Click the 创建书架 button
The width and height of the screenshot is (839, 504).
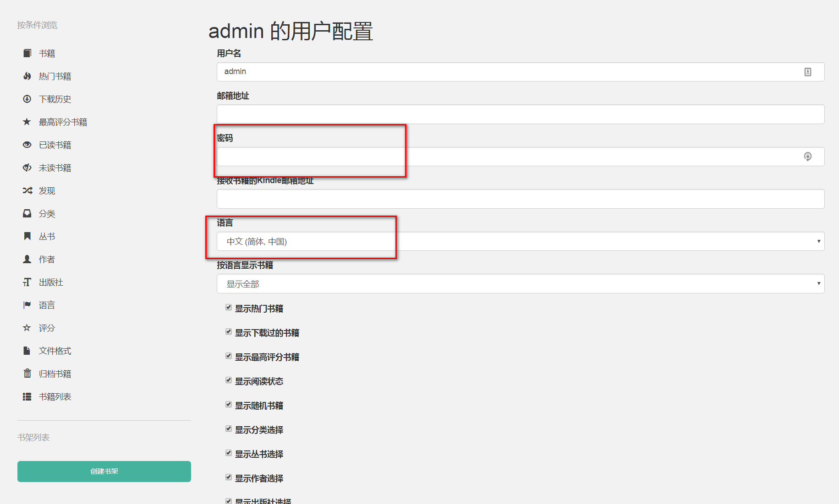click(x=104, y=471)
